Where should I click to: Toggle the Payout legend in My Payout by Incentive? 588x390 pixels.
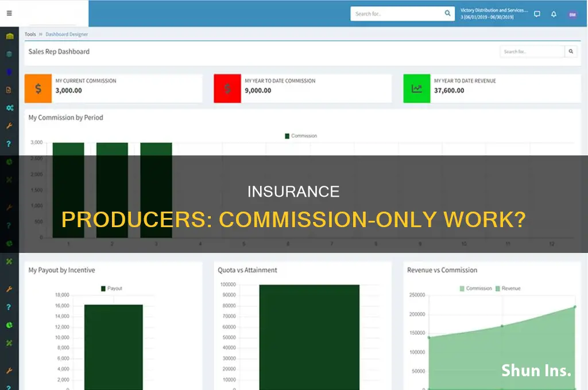pos(112,288)
